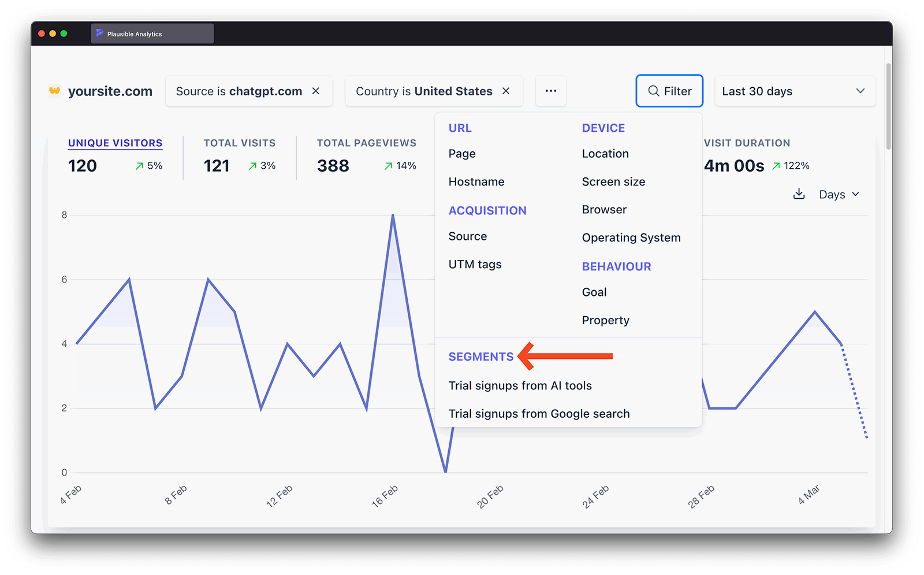The image size is (924, 575).
Task: Remove the chatgpt.com source filter
Action: [x=316, y=91]
